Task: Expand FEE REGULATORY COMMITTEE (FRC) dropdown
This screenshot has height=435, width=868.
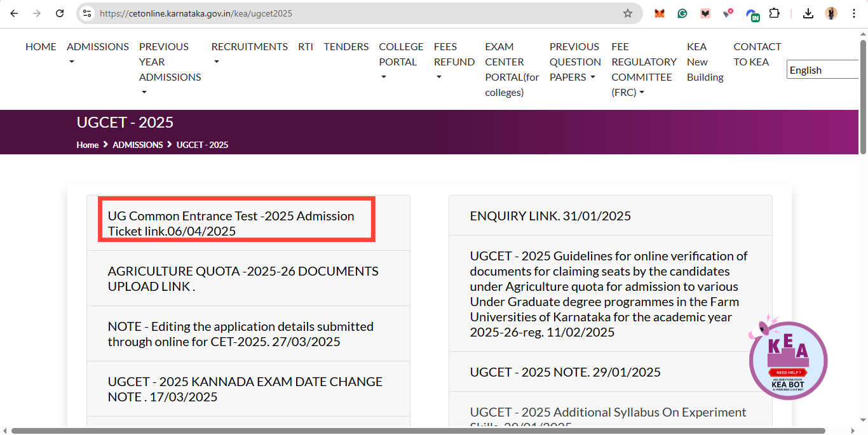Action: tap(644, 69)
